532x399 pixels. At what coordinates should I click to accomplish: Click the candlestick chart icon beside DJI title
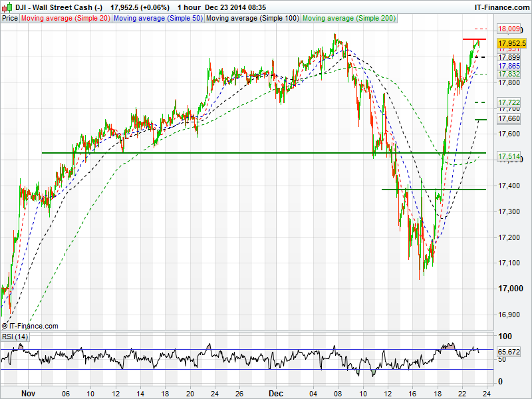tap(7, 7)
